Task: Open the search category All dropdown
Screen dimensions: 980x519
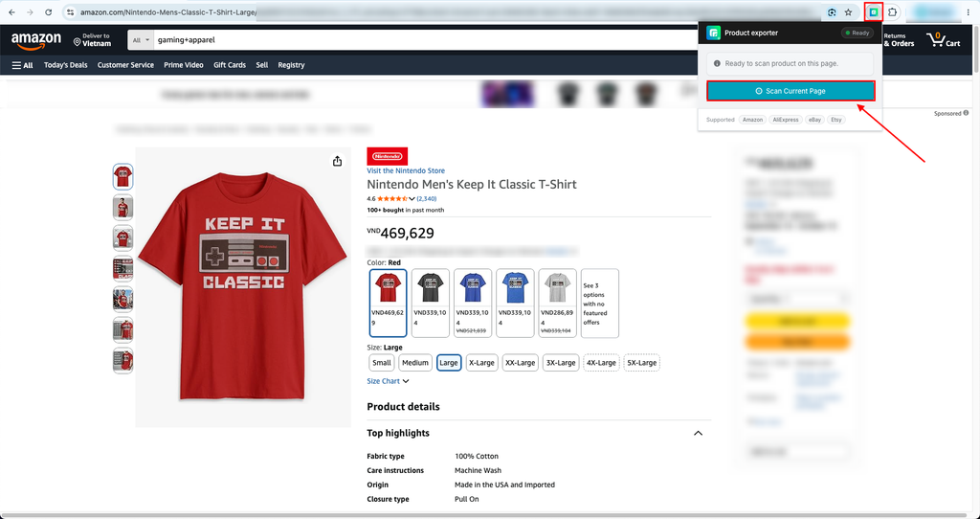Action: (141, 40)
